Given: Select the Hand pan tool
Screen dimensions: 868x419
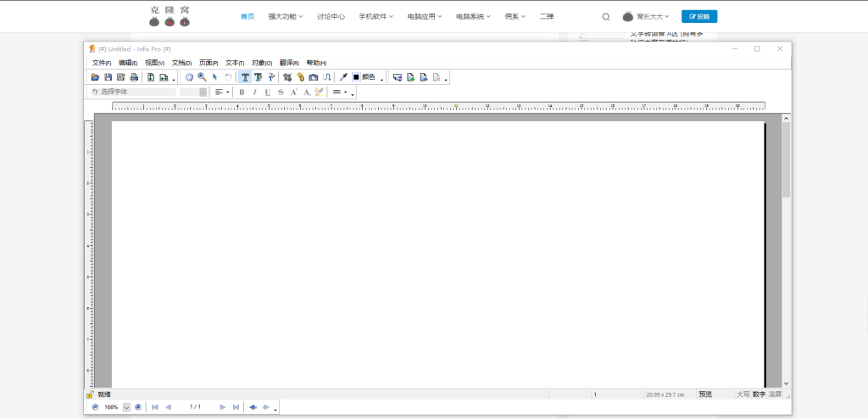Looking at the screenshot, I should pyautogui.click(x=189, y=77).
